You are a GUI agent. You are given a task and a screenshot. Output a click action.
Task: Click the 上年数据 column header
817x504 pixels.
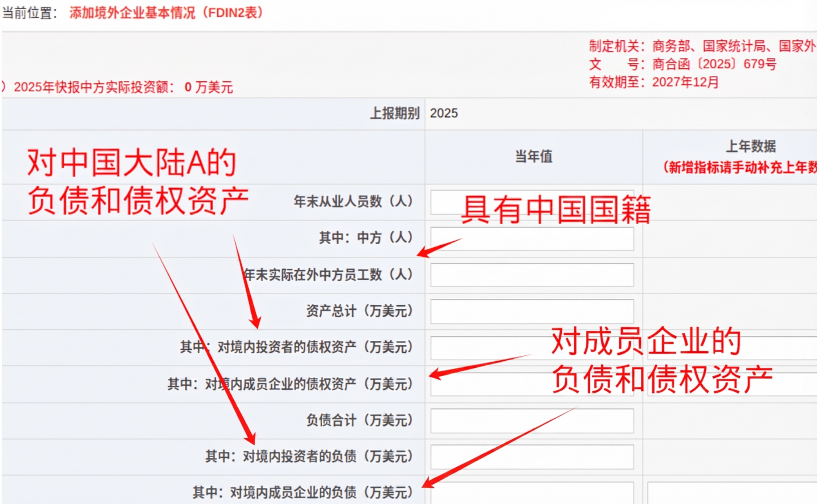pyautogui.click(x=750, y=146)
